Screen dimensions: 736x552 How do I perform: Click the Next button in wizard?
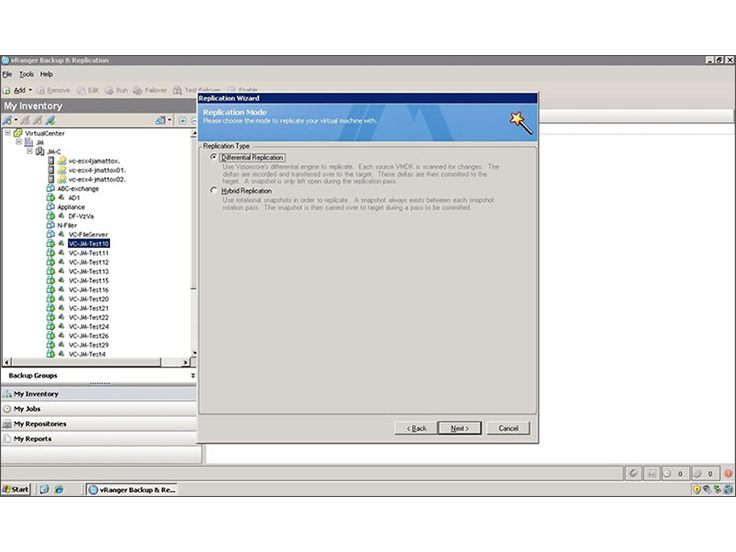coord(460,428)
